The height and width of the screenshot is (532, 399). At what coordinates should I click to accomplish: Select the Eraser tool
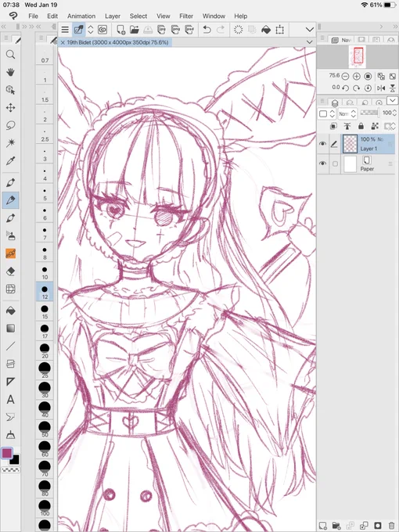(10, 271)
